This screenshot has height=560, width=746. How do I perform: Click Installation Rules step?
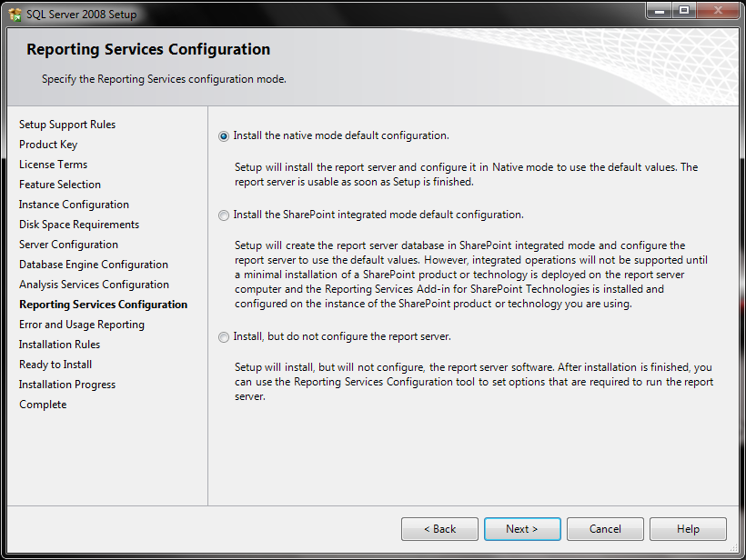(x=59, y=345)
